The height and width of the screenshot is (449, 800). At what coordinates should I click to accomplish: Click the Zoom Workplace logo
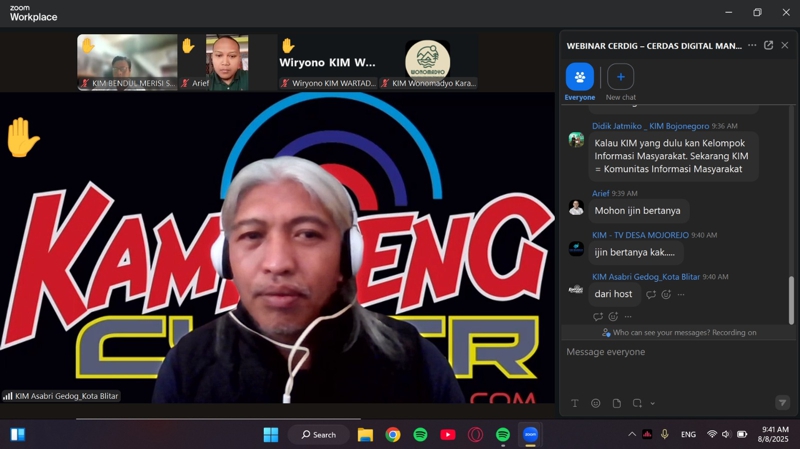tap(34, 13)
